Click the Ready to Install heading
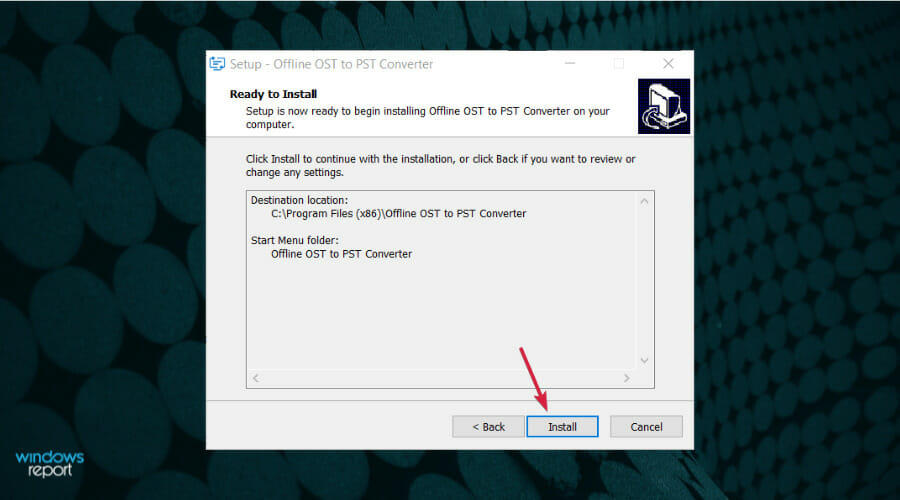The height and width of the screenshot is (500, 900). 273,94
